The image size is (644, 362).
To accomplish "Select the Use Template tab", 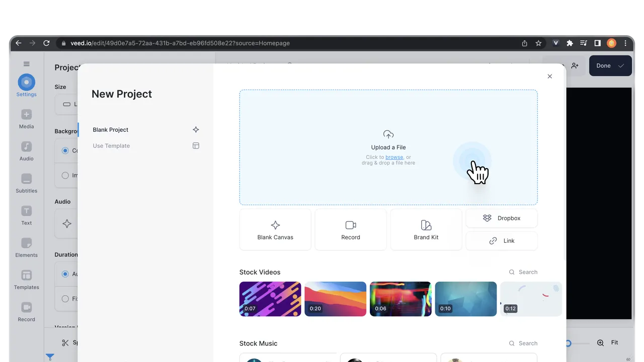I will click(146, 146).
